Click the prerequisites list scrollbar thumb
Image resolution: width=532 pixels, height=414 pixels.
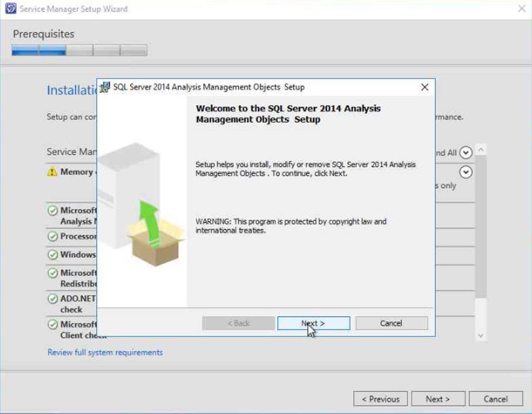(481, 227)
